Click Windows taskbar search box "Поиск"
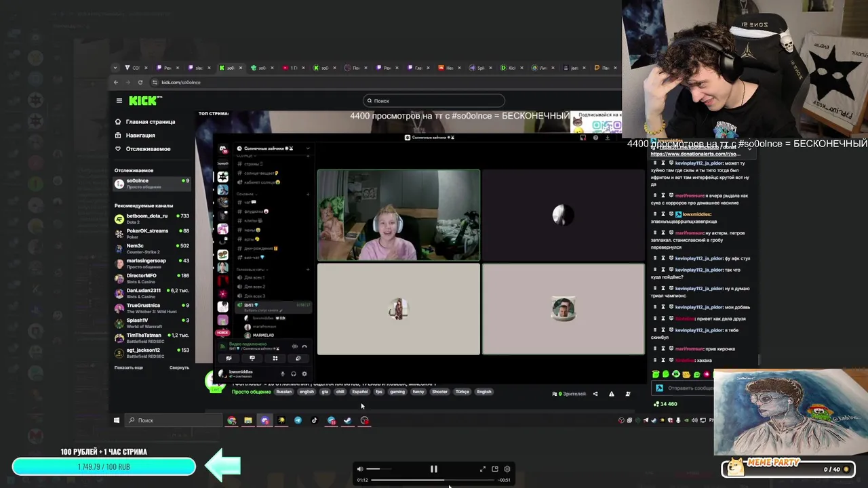Image resolution: width=868 pixels, height=488 pixels. 174,420
